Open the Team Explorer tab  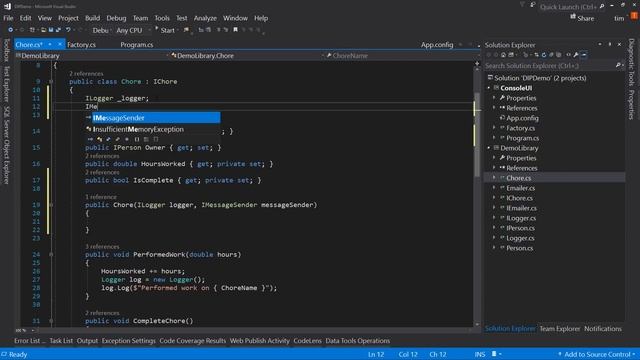pyautogui.click(x=559, y=329)
